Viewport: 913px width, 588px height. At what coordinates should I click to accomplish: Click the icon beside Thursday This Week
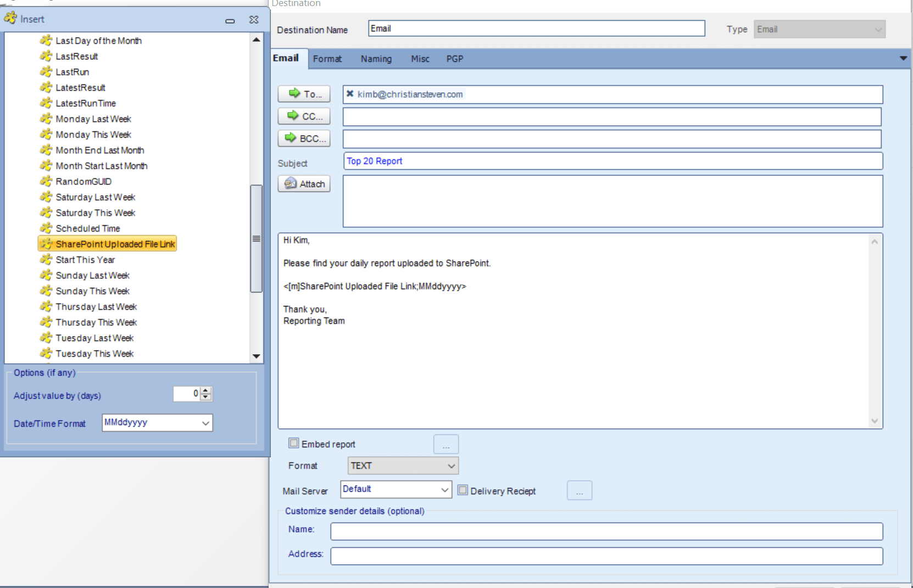(46, 322)
